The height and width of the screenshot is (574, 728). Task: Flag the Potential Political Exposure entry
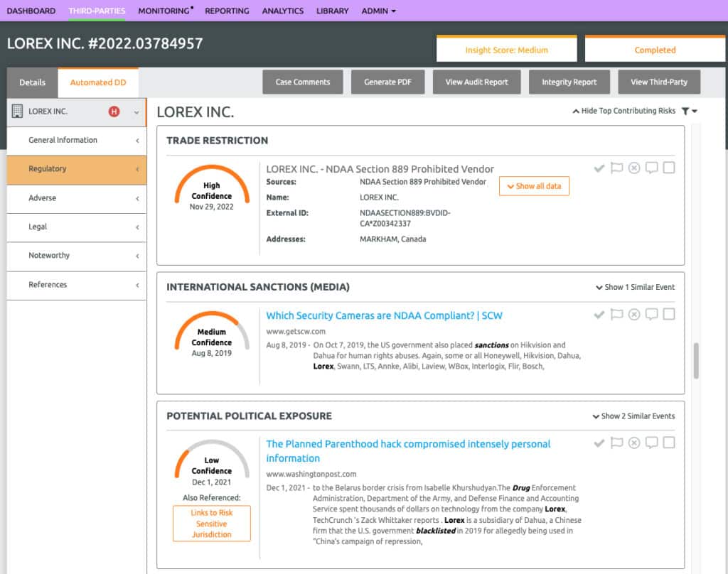[x=616, y=443]
